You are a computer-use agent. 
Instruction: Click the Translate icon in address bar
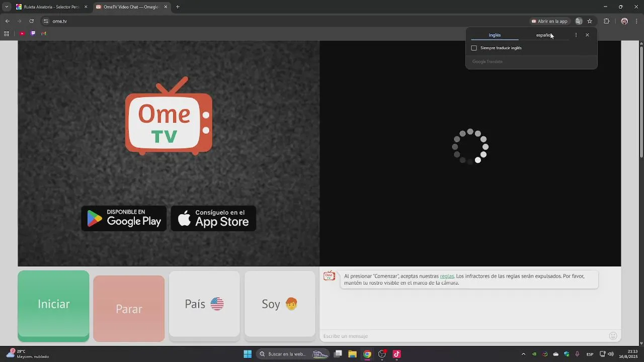tap(579, 21)
